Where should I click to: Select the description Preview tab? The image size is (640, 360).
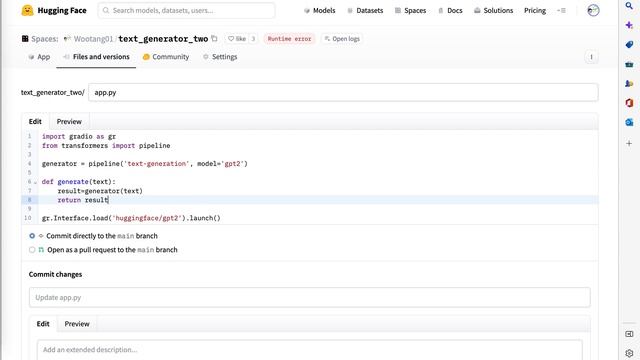(x=77, y=324)
